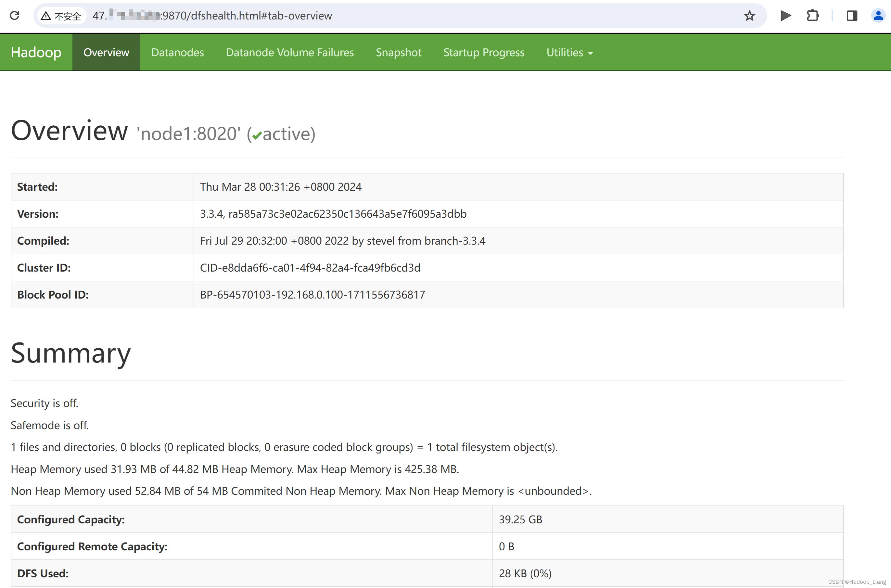Click the Block Pool ID value
Image resolution: width=891 pixels, height=588 pixels.
point(312,295)
